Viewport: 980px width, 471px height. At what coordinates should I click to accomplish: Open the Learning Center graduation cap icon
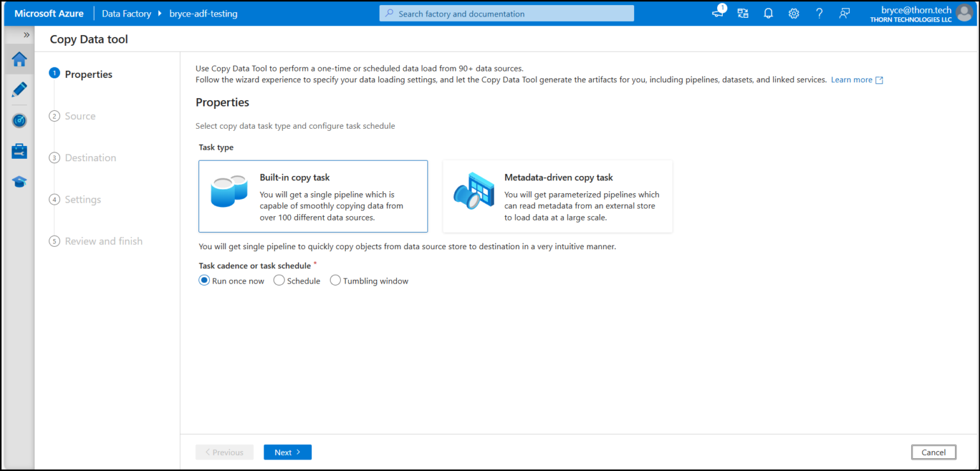tap(19, 181)
